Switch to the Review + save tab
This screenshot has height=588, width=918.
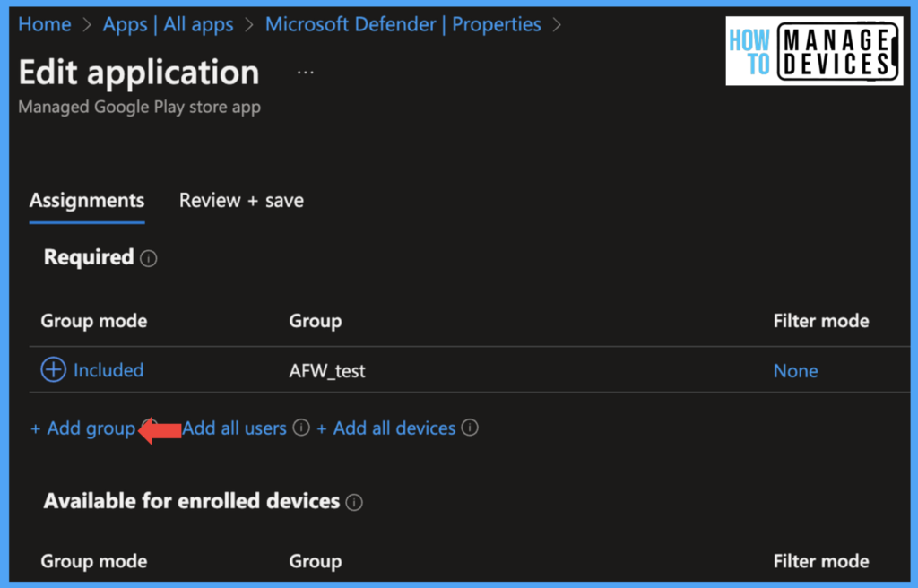click(241, 201)
